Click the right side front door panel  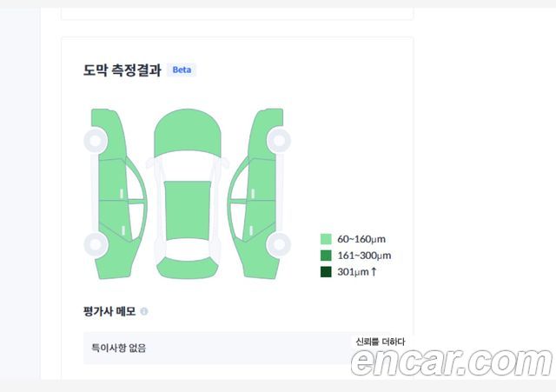261,180
